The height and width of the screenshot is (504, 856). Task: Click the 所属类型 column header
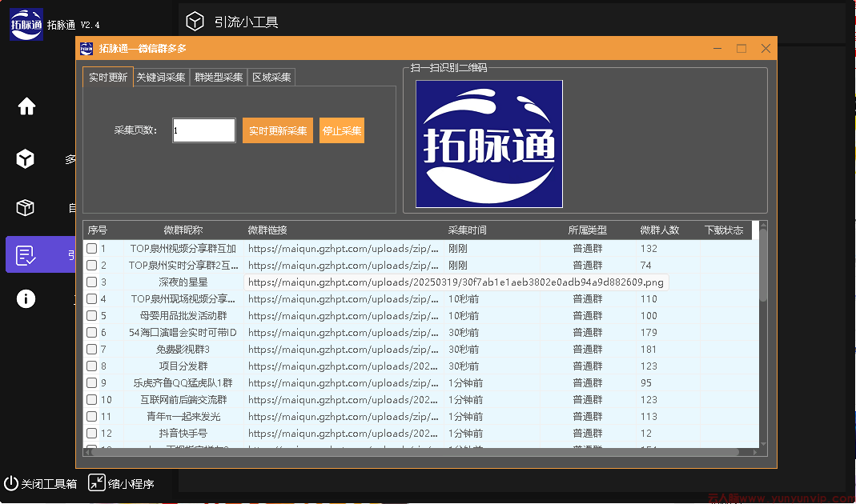pos(588,230)
